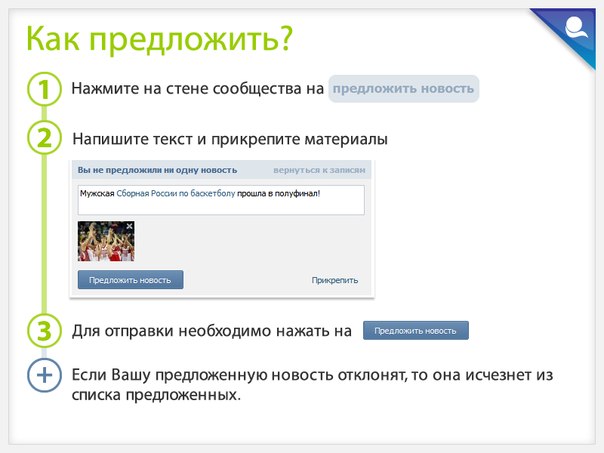Image resolution: width=604 pixels, height=453 pixels.
Task: Click the logo icon in the top-right corner
Action: (x=575, y=28)
